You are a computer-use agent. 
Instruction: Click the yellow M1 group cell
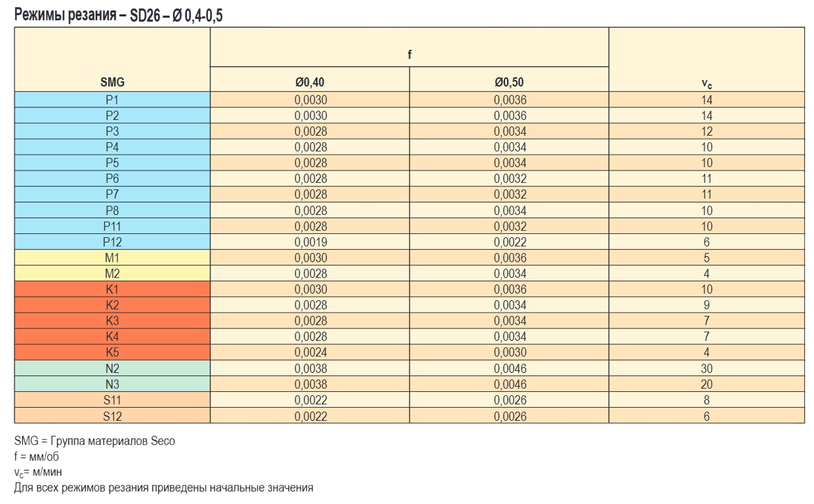[x=112, y=258]
